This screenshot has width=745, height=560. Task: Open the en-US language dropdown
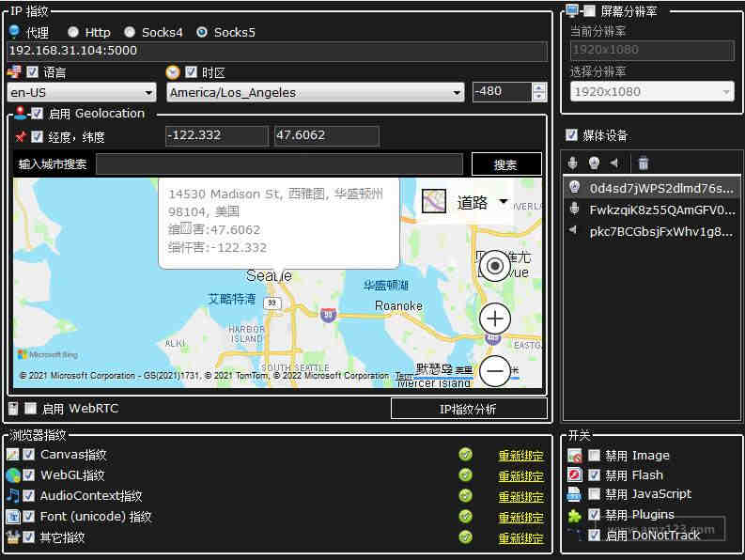pos(82,92)
